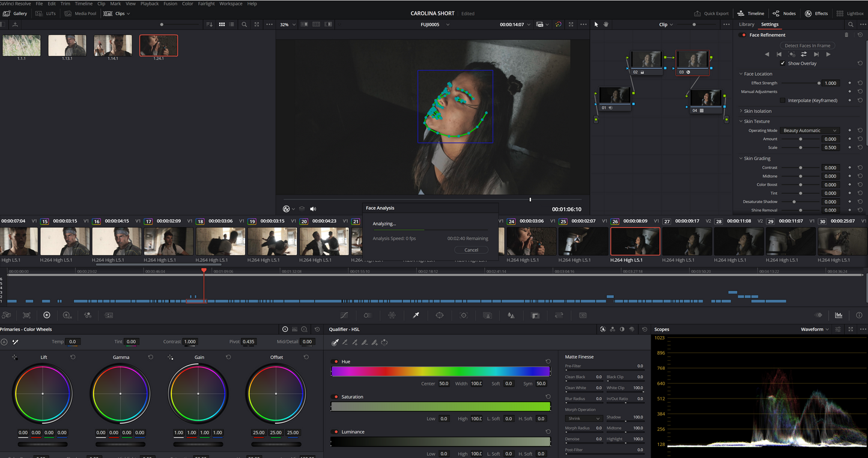Toggle the Luminance qualifier enable dot
This screenshot has height=458, width=868.
point(336,432)
